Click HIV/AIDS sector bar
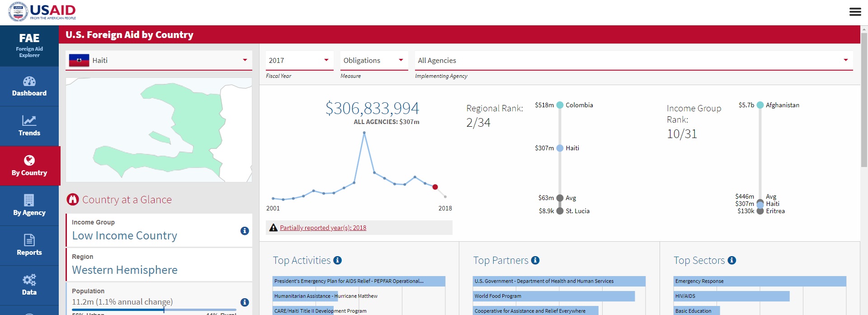Screen dimensions: 868x315 (731, 296)
